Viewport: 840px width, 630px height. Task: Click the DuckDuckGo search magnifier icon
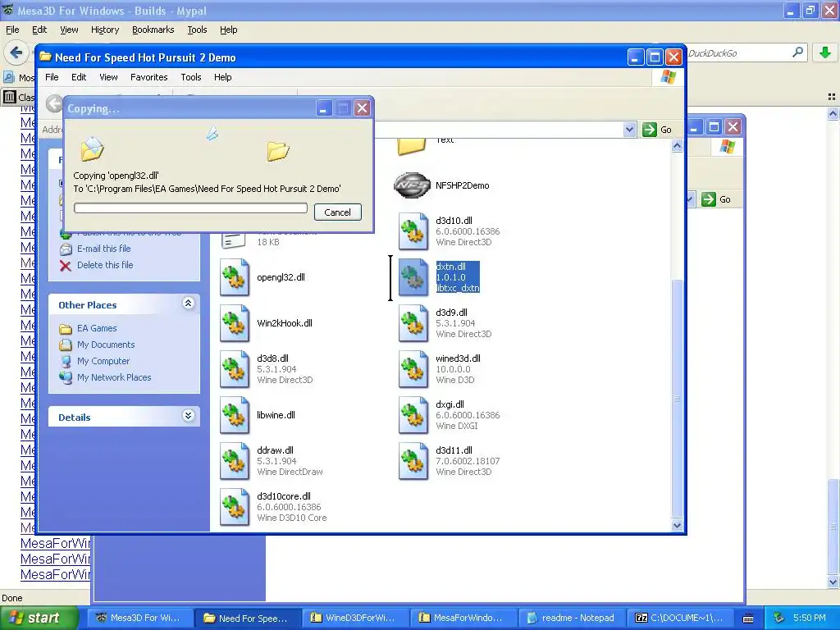pos(797,52)
